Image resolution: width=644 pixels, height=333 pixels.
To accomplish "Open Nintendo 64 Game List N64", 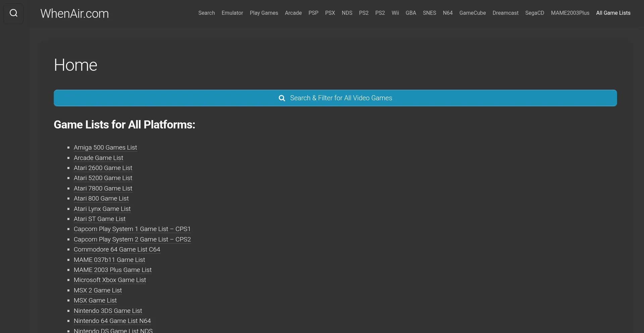I will [112, 321].
